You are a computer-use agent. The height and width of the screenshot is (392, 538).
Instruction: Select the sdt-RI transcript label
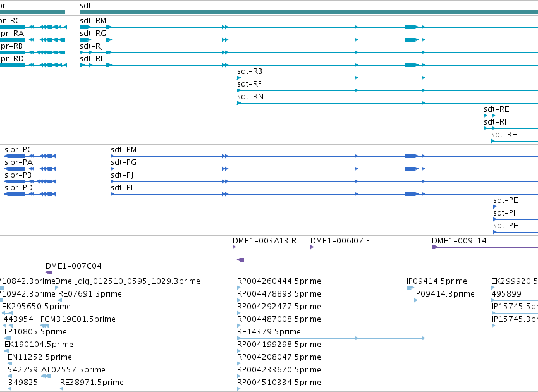point(495,122)
